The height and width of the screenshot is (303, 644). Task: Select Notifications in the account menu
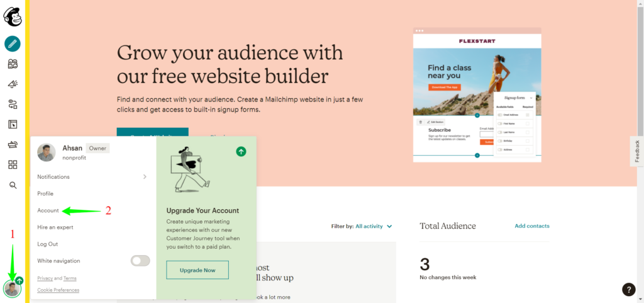tap(53, 177)
